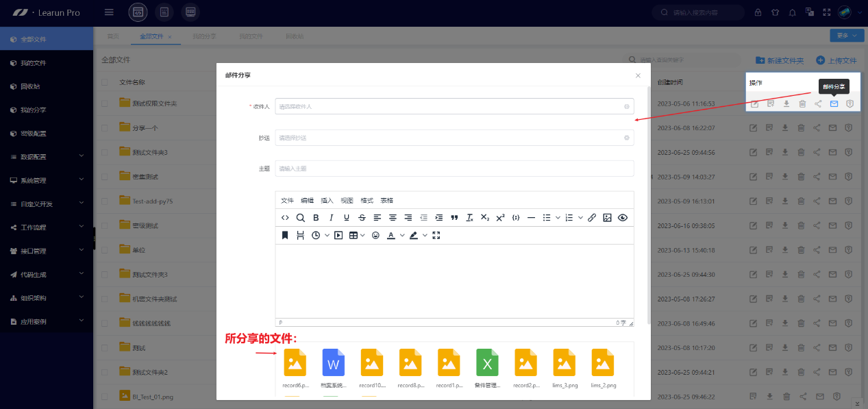Align text right in the editor
Screen dimensions: 868x409
(x=408, y=218)
